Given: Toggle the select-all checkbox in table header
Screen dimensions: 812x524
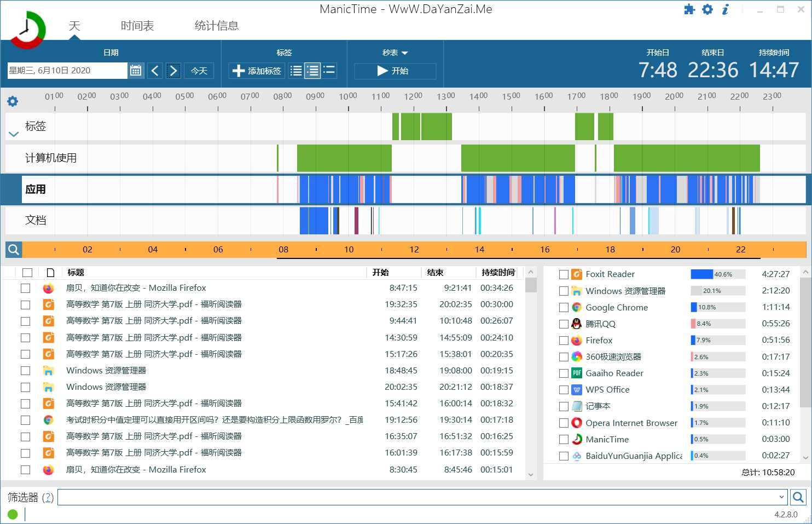Looking at the screenshot, I should click(27, 273).
